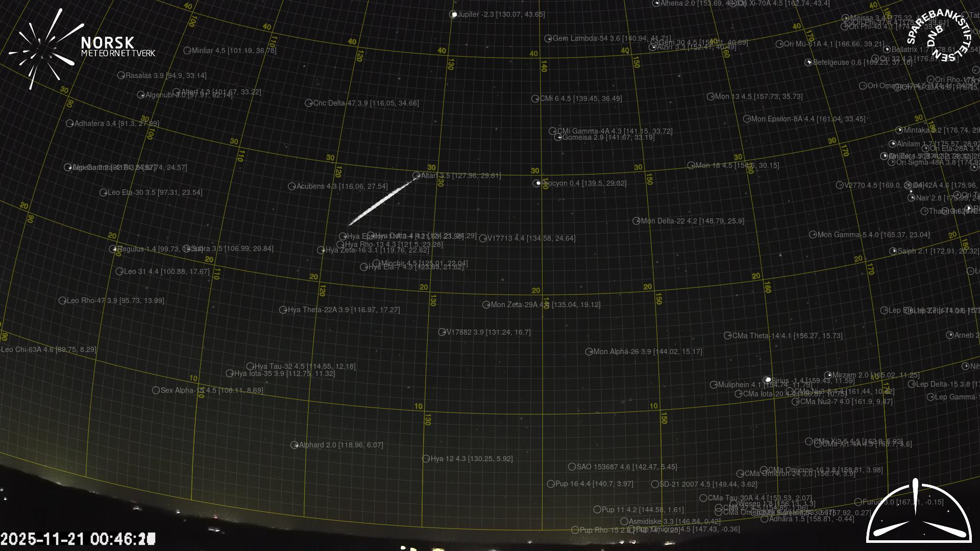Select the Sirius star marker
This screenshot has height=551, width=980.
click(767, 380)
